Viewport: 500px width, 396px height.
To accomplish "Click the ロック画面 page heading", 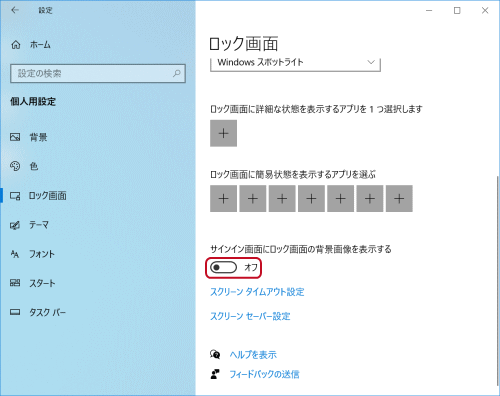I will [243, 44].
